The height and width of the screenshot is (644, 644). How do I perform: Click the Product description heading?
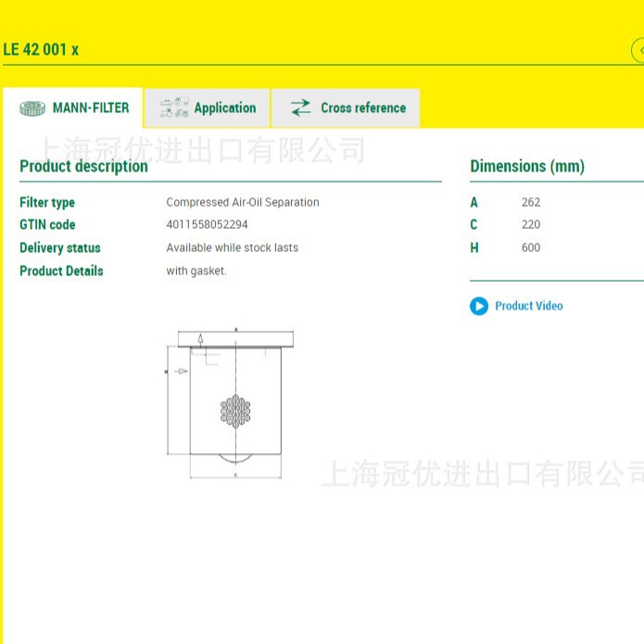click(83, 167)
